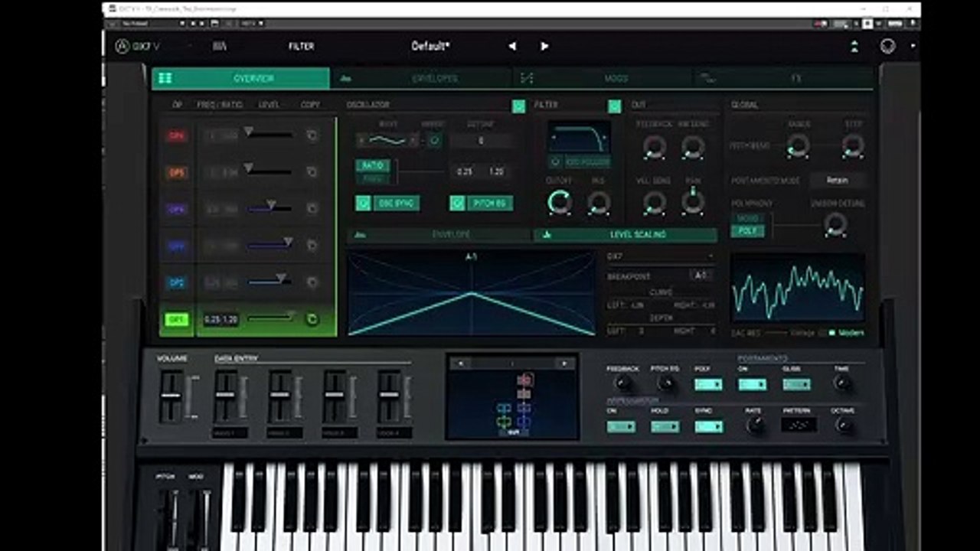The image size is (980, 551).
Task: Click the copy icon for OP6
Action: [312, 135]
